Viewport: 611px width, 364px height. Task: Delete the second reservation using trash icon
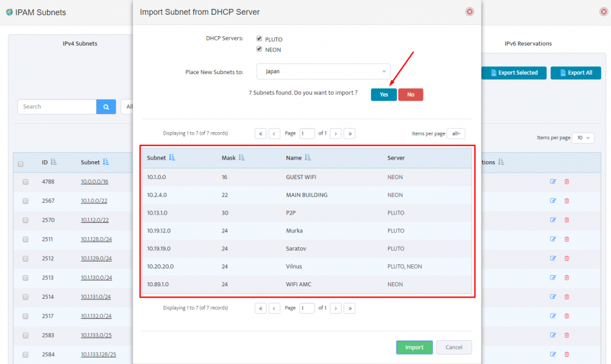point(567,200)
